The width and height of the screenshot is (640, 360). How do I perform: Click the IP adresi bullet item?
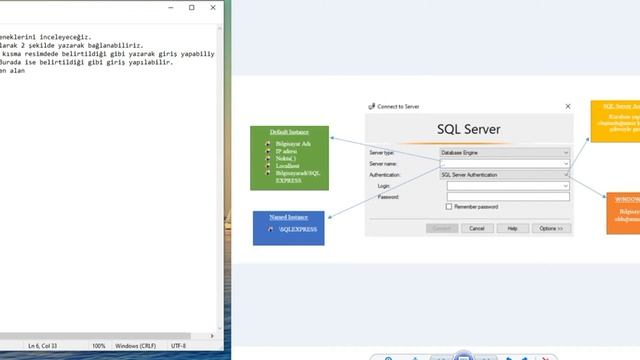286,151
